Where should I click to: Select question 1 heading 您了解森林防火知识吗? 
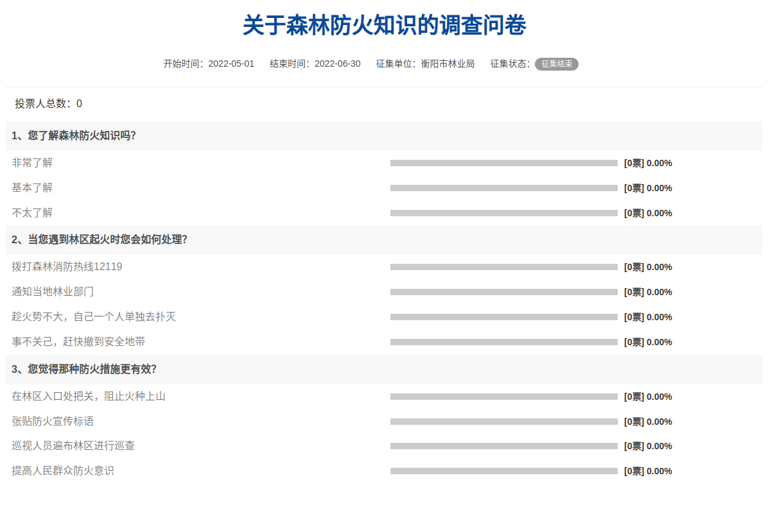(74, 136)
